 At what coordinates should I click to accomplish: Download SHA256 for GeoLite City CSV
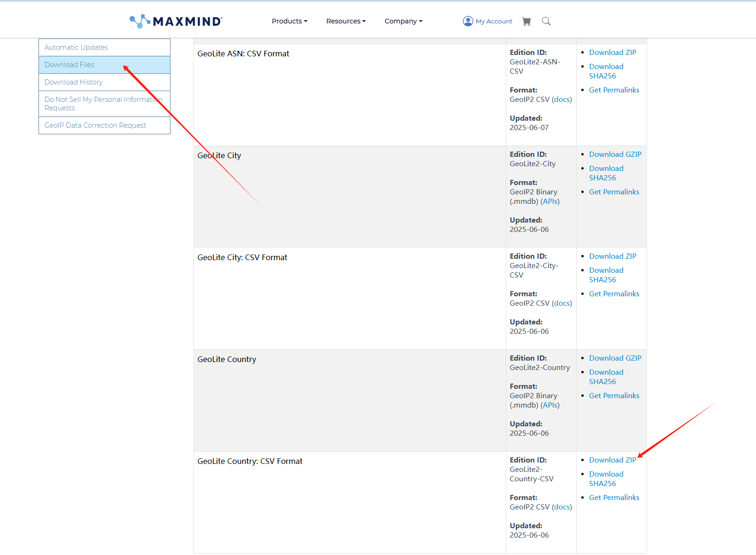point(606,275)
